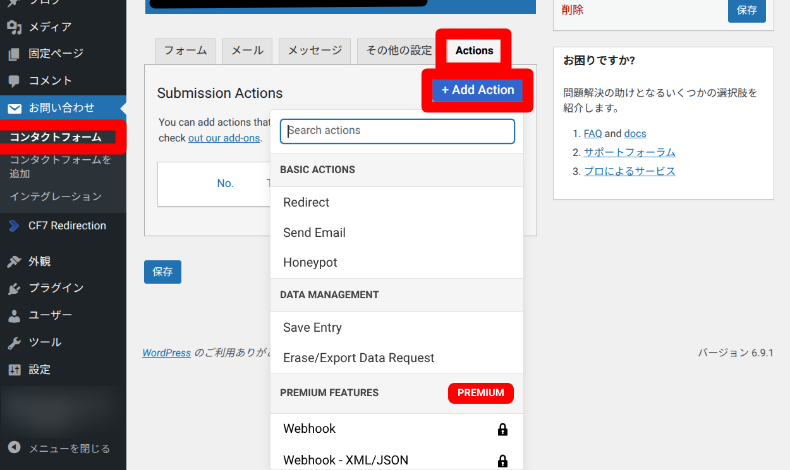Click the 削除 delete link
Viewport: 790px width, 470px height.
pos(572,10)
